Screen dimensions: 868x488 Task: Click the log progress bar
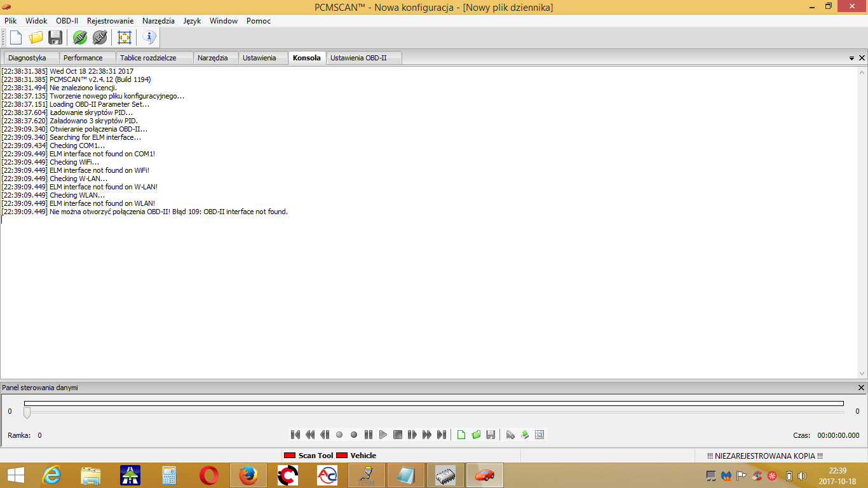click(x=434, y=403)
